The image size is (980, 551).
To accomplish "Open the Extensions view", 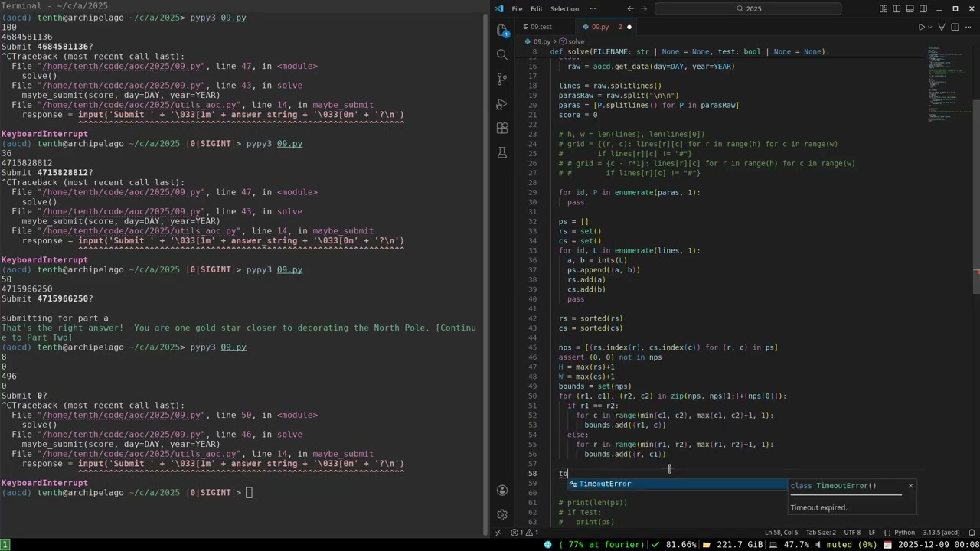I will [502, 128].
